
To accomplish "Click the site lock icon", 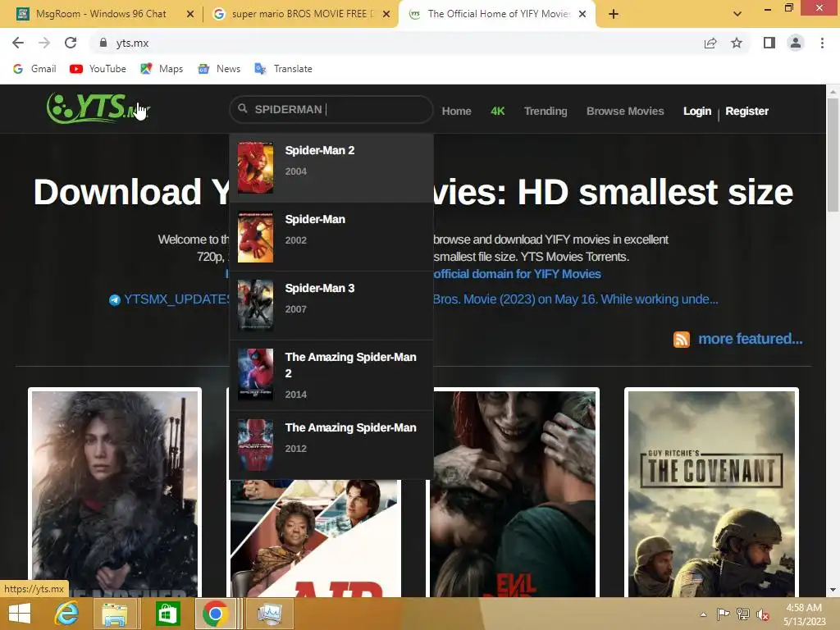I will click(103, 43).
